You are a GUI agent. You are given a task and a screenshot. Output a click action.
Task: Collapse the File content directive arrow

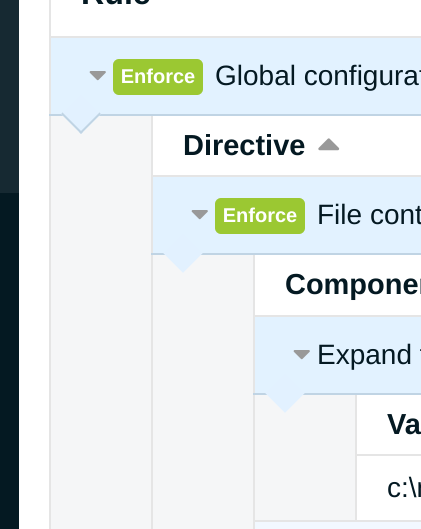coord(200,214)
